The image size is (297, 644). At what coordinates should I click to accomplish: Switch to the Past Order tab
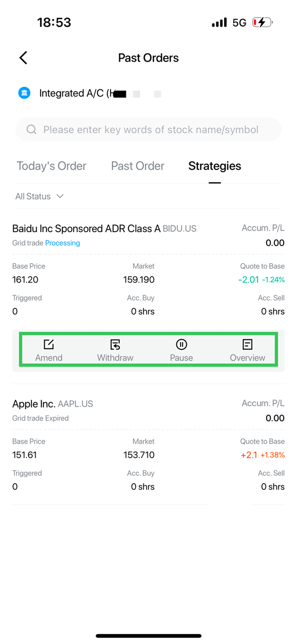[137, 166]
